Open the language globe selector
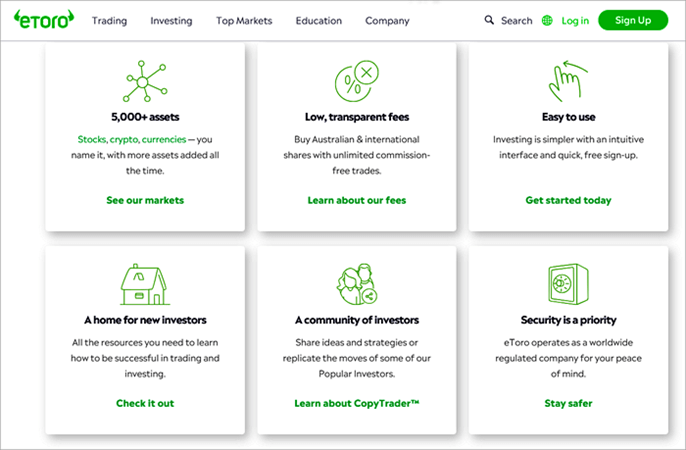This screenshot has height=450, width=686. 547,20
